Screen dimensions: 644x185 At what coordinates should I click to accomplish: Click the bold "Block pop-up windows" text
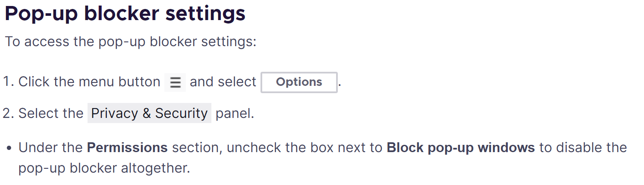pos(461,148)
